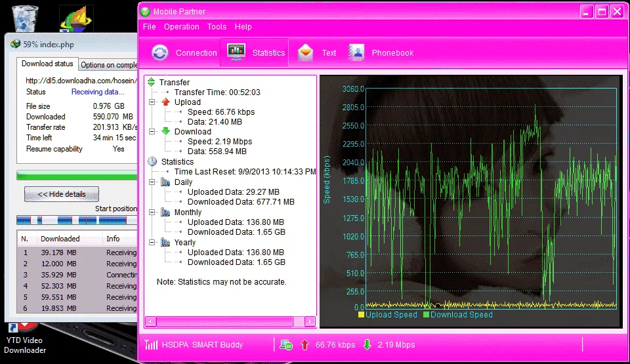Screen dimensions: 630x364
Task: Click the signal strength bars in status bar
Action: pyautogui.click(x=151, y=344)
